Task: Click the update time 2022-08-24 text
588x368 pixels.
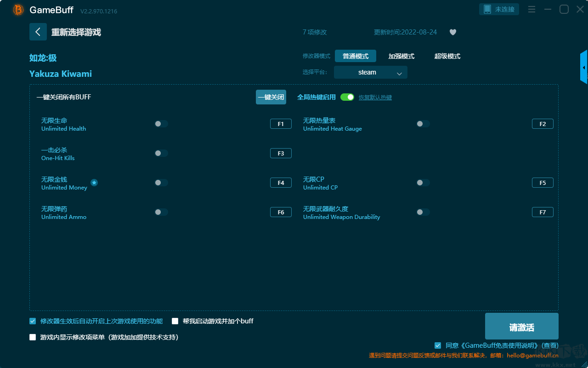Action: click(406, 32)
